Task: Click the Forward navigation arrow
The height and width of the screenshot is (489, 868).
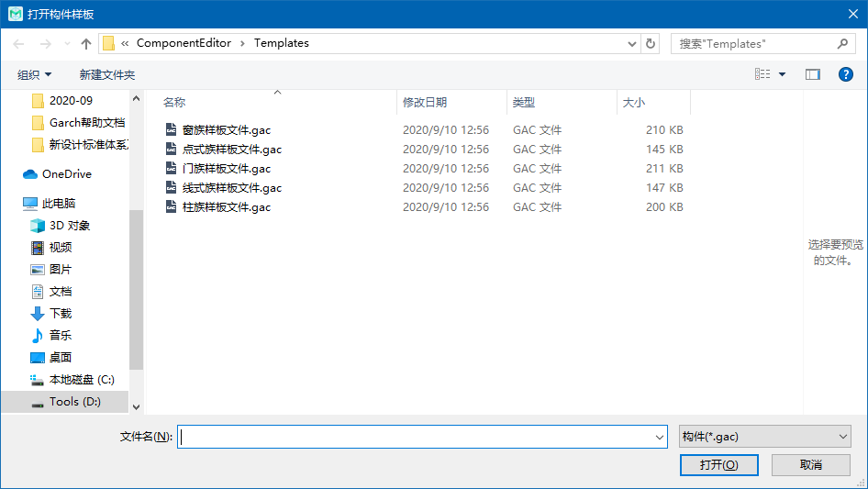Action: point(46,44)
